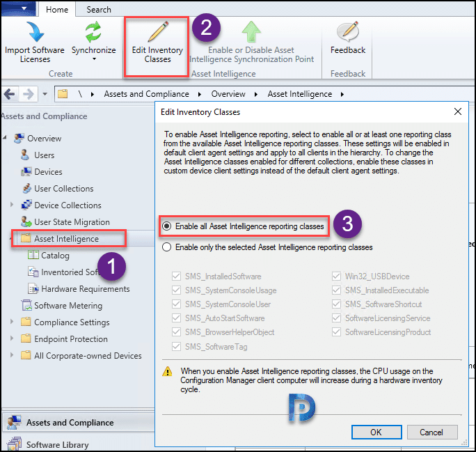Toggle SMS_SoftwareTag checkbox
476x452 pixels.
[x=176, y=347]
